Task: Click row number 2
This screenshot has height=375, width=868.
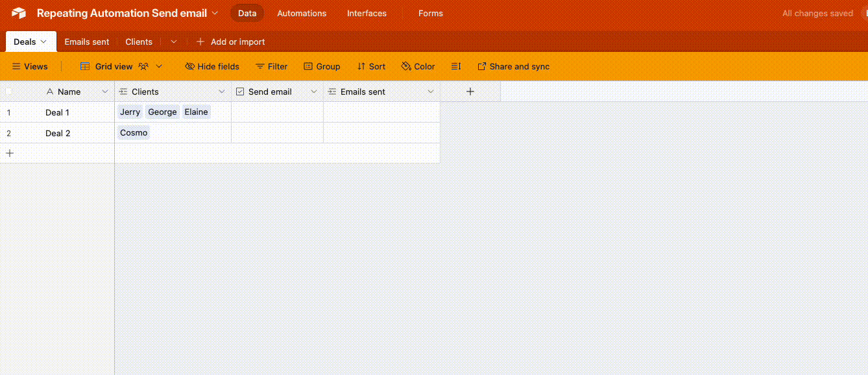Action: click(x=9, y=133)
